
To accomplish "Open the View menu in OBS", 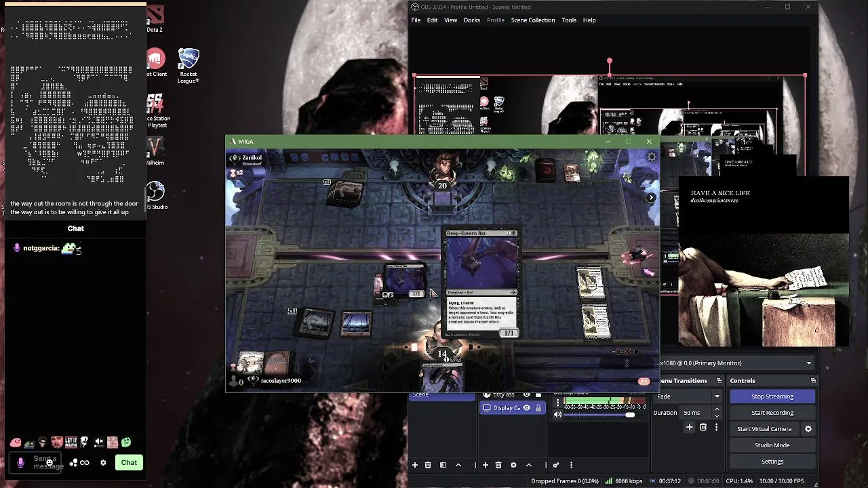I will click(x=450, y=20).
